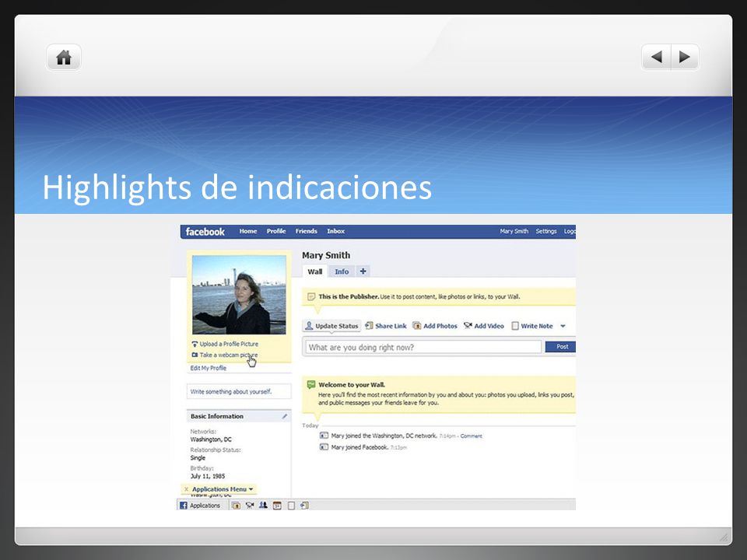Select Update Status in publisher

[x=332, y=326]
